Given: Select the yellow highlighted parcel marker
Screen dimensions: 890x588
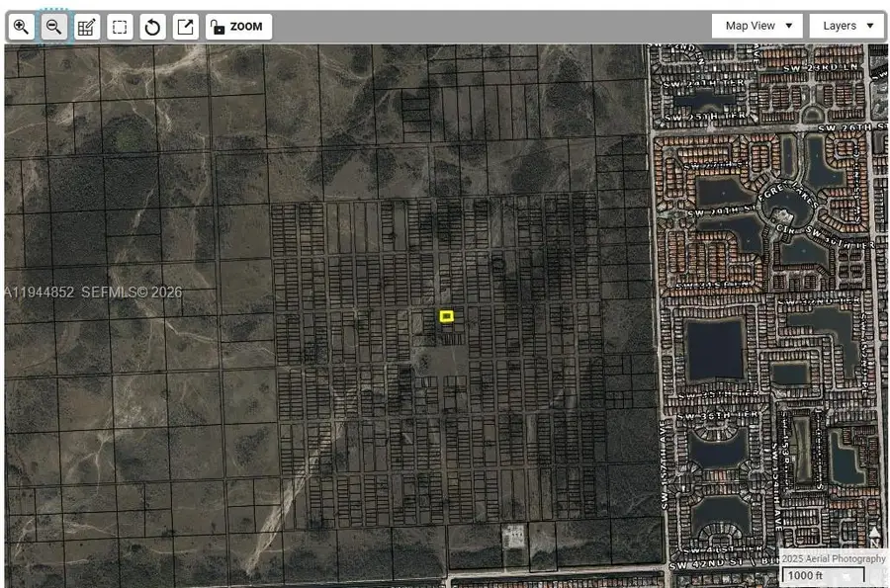Looking at the screenshot, I should coord(445,316).
